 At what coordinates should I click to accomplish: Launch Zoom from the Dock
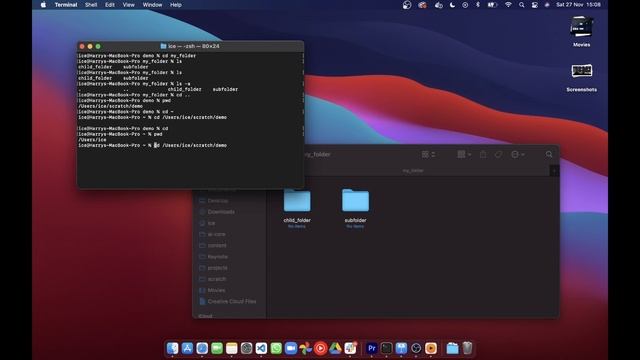(291, 348)
